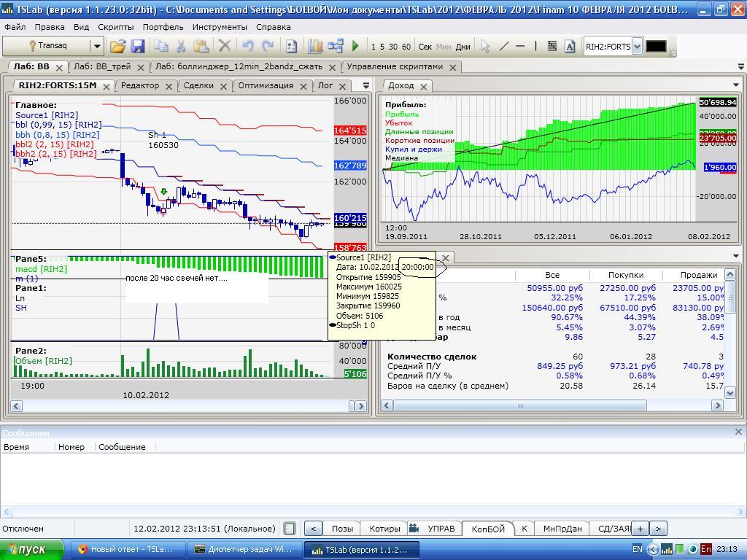
Task: Open the Доход panel dropdown arrow
Action: 735,85
